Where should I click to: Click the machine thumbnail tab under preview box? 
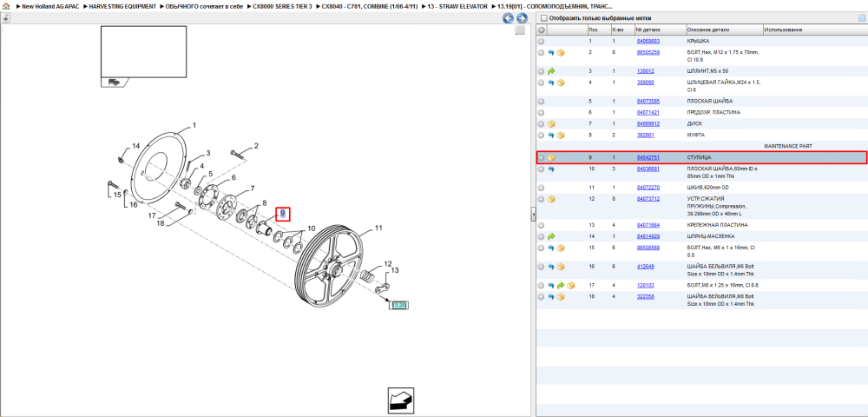pos(114,82)
